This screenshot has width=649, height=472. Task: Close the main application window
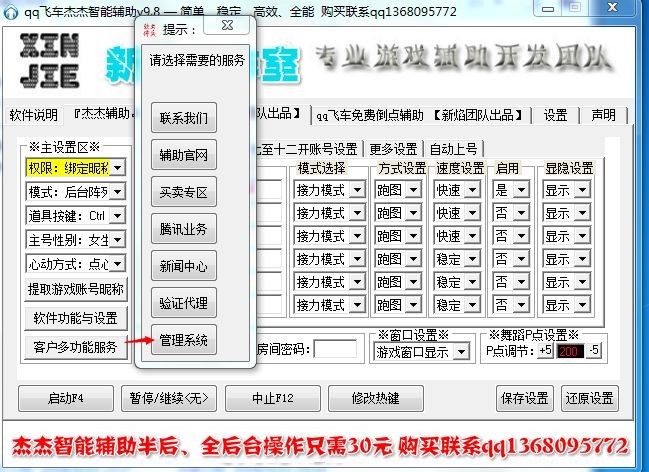[613, 7]
